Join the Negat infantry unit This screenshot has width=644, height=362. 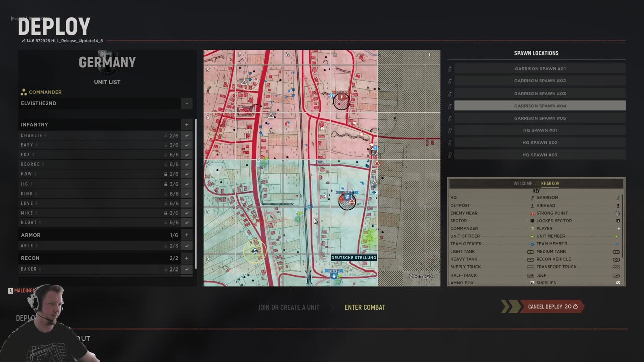(187, 223)
